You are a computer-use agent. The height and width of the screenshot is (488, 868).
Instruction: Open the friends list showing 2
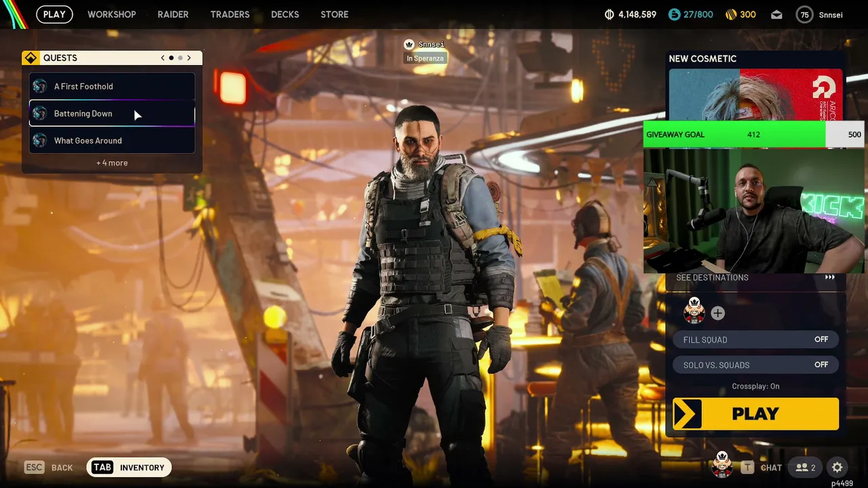(x=806, y=468)
